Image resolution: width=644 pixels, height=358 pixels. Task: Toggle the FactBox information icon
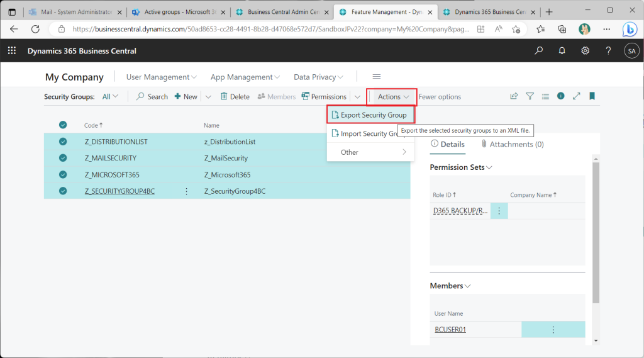[x=560, y=96]
